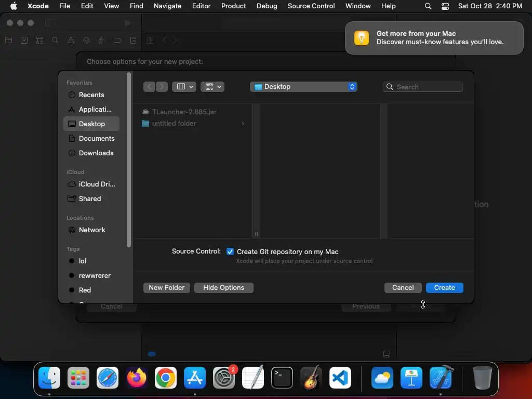Open the Product menu
Viewport: 532px width, 399px height.
tap(233, 6)
